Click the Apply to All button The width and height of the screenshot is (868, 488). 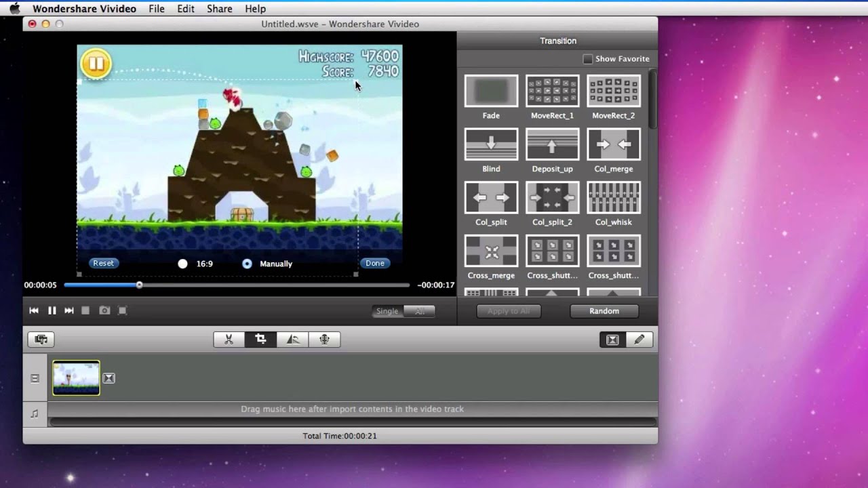[x=509, y=311]
